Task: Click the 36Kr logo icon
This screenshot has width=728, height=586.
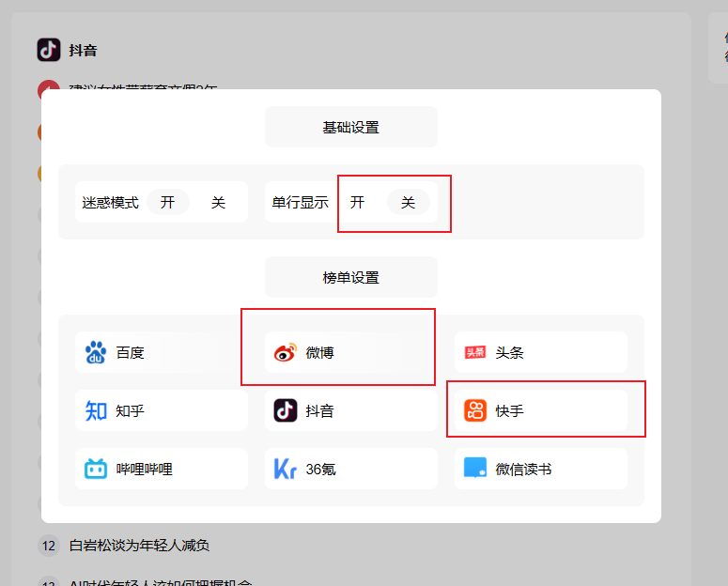Action: (286, 469)
